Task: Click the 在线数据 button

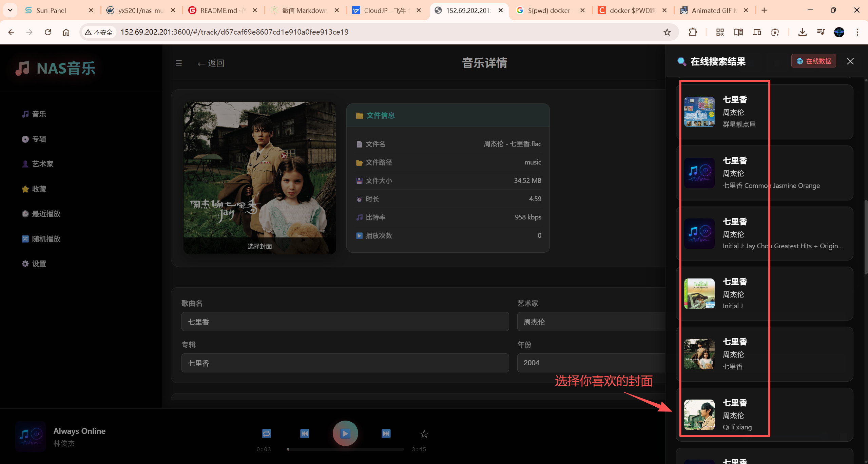Action: [x=813, y=61]
